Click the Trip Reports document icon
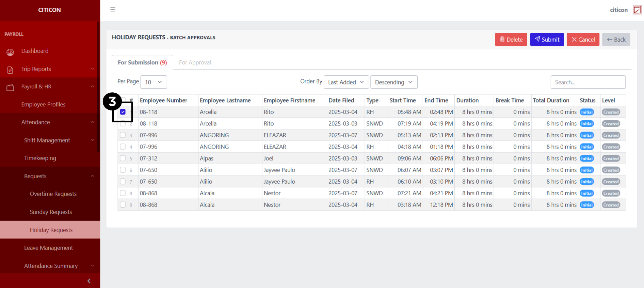Screen dimensions: 644x288 [10, 70]
